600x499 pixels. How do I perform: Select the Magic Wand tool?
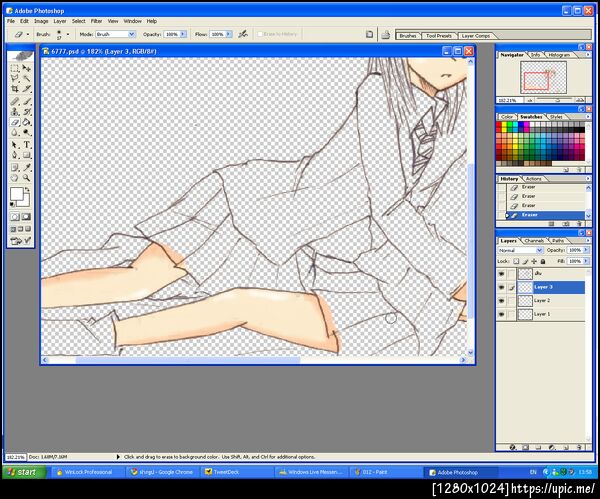coord(26,78)
